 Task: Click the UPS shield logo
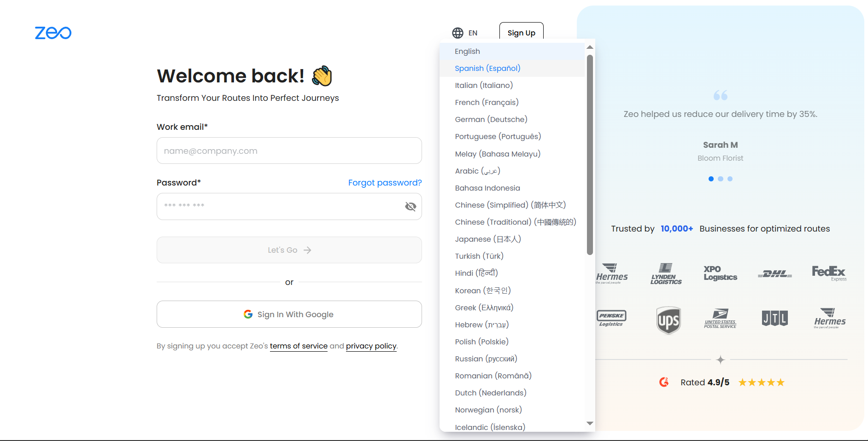tap(668, 320)
